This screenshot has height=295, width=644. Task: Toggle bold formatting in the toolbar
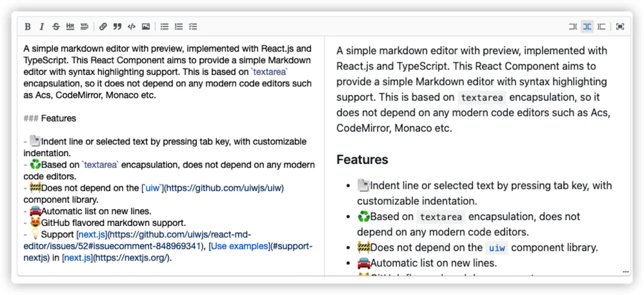[28, 26]
